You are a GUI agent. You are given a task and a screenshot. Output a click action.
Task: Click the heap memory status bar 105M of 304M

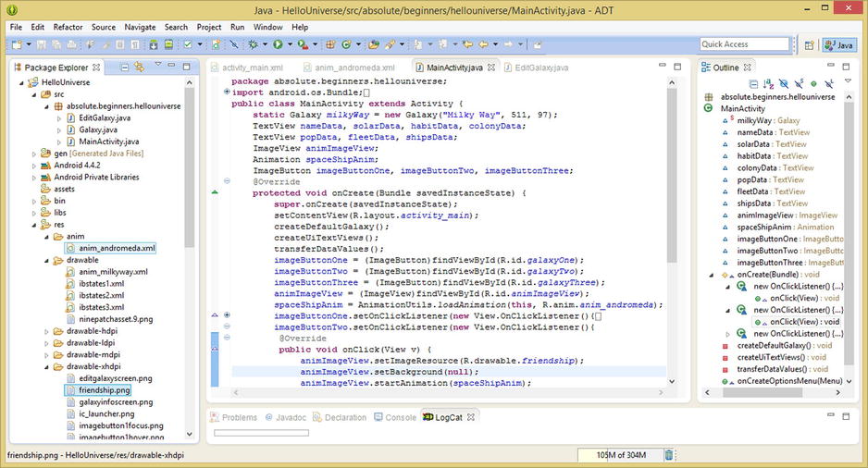point(621,455)
